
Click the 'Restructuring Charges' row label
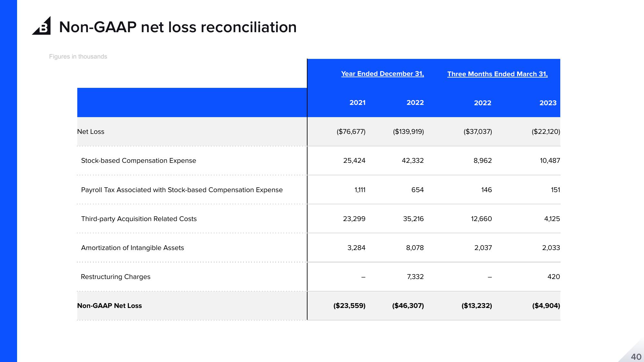tap(116, 277)
